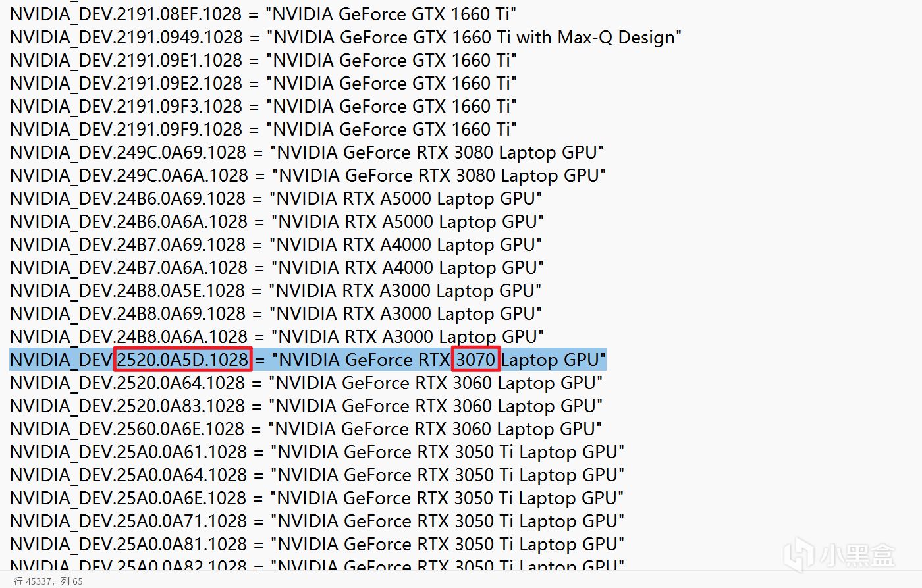Click the line and column status indicator
The image size is (922, 588).
point(49,581)
